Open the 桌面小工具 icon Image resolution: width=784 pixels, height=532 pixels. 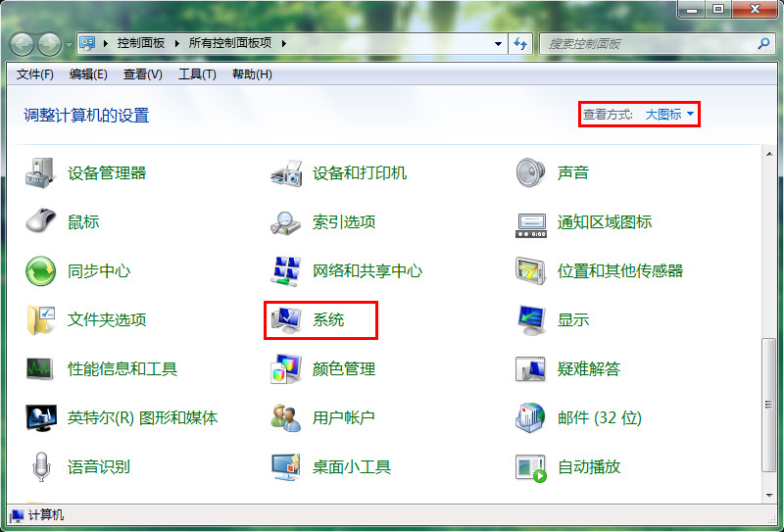tap(286, 467)
